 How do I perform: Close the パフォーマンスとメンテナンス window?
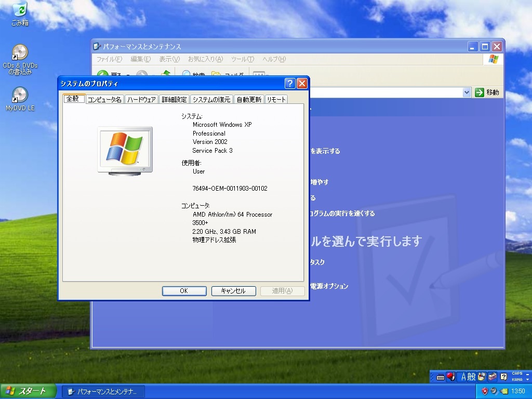[497, 46]
